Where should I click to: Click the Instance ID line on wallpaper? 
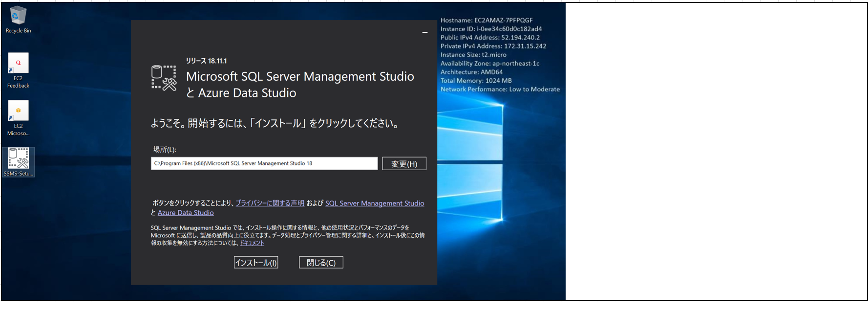491,29
